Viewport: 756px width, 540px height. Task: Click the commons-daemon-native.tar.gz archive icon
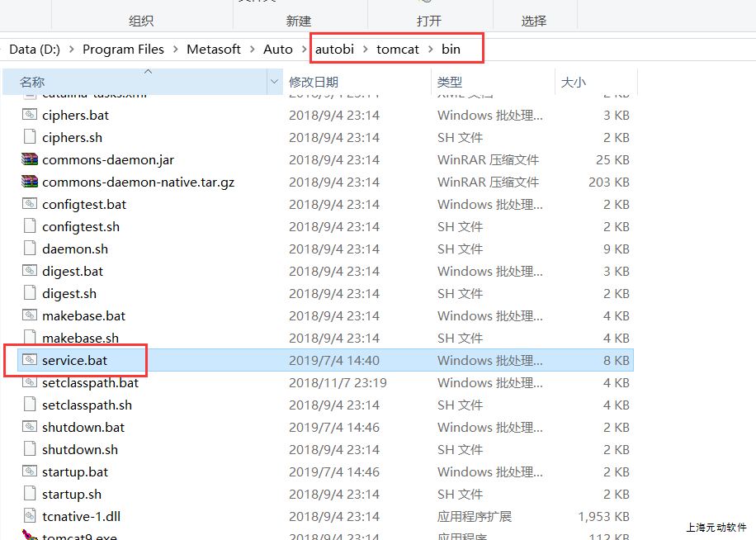click(x=30, y=182)
